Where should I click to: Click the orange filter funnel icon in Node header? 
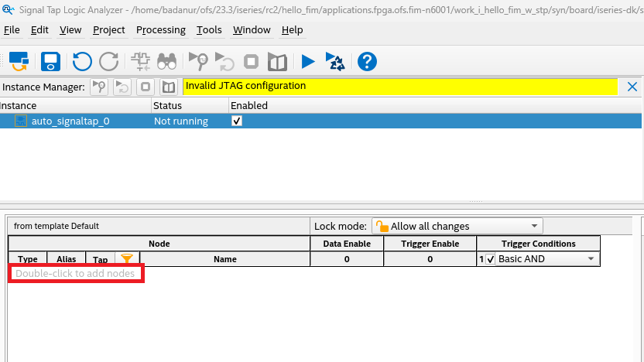(127, 259)
